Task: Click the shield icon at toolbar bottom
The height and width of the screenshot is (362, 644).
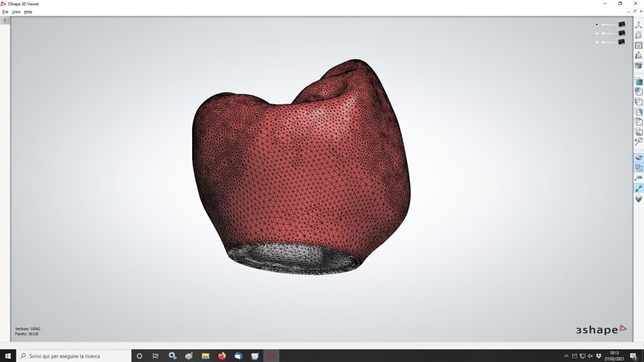Action: (638, 198)
